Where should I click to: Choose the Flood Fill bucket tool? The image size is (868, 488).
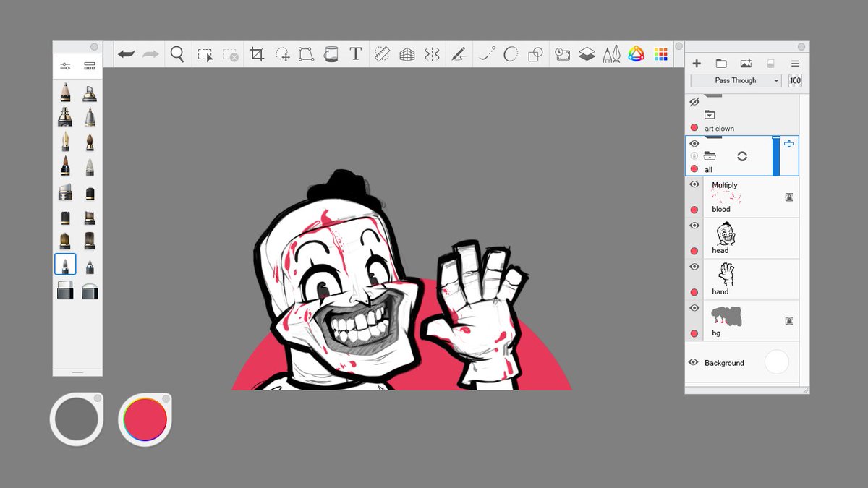[x=331, y=54]
